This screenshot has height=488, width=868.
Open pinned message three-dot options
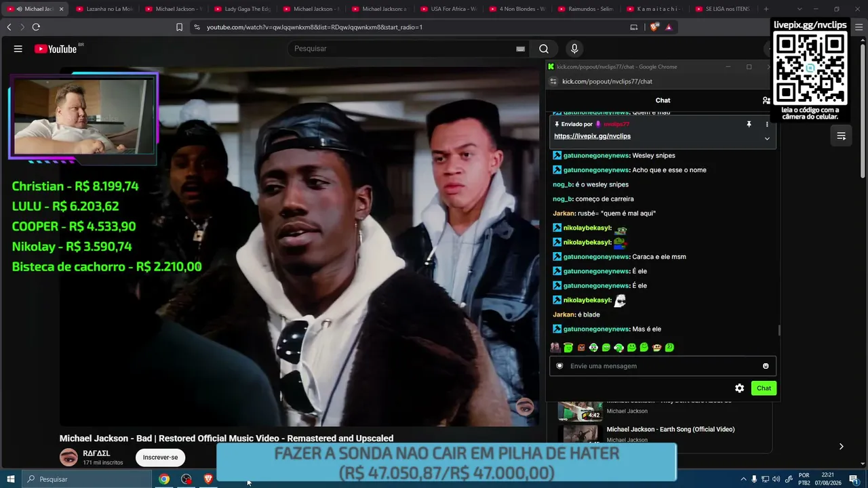click(767, 124)
